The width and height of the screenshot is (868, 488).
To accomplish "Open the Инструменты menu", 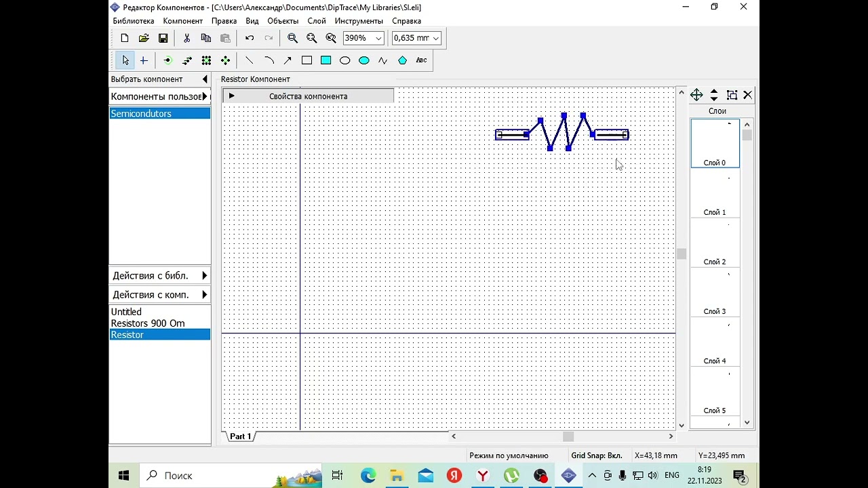I will point(359,21).
